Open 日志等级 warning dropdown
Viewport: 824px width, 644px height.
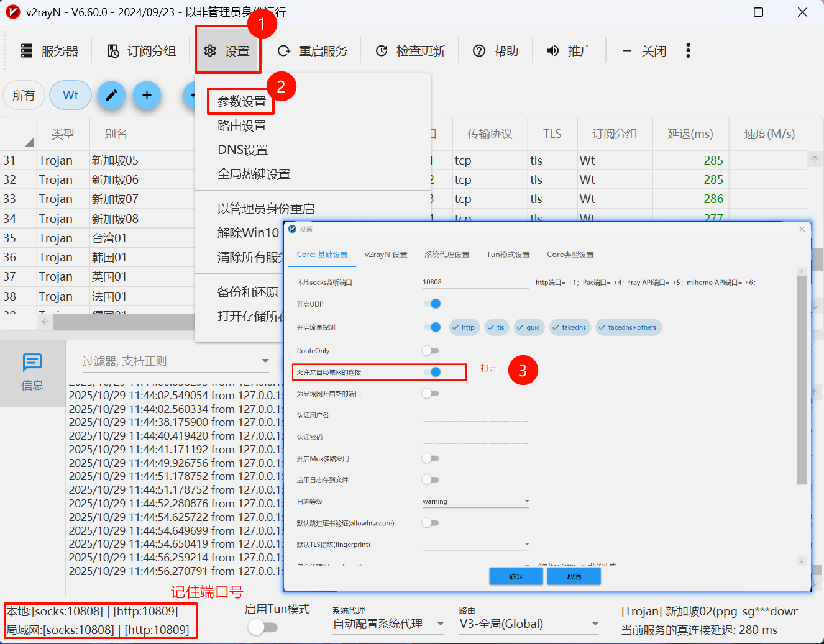[x=476, y=501]
